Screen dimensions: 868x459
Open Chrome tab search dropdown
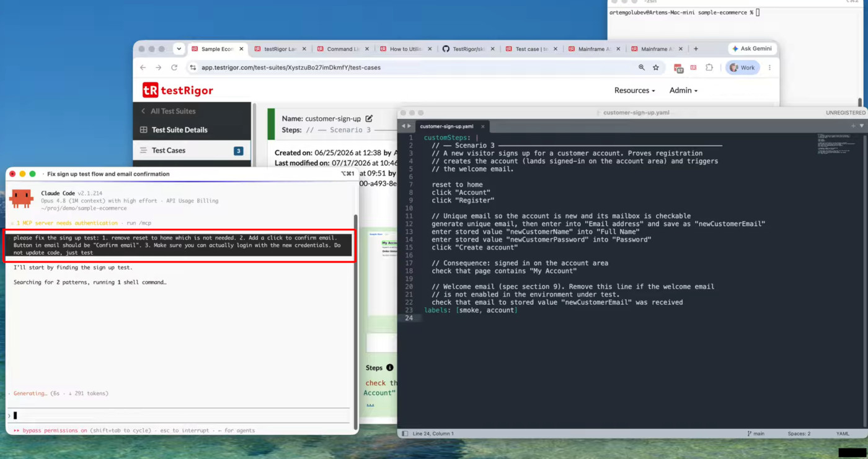[179, 49]
